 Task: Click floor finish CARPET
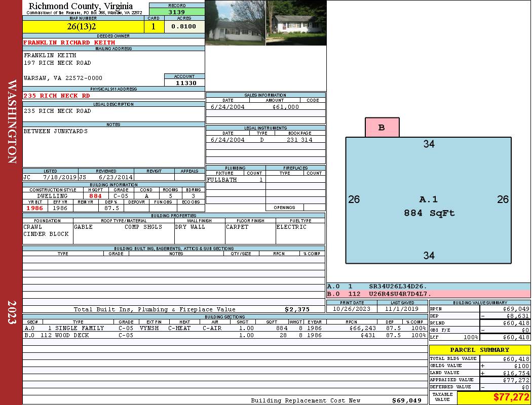[237, 227]
